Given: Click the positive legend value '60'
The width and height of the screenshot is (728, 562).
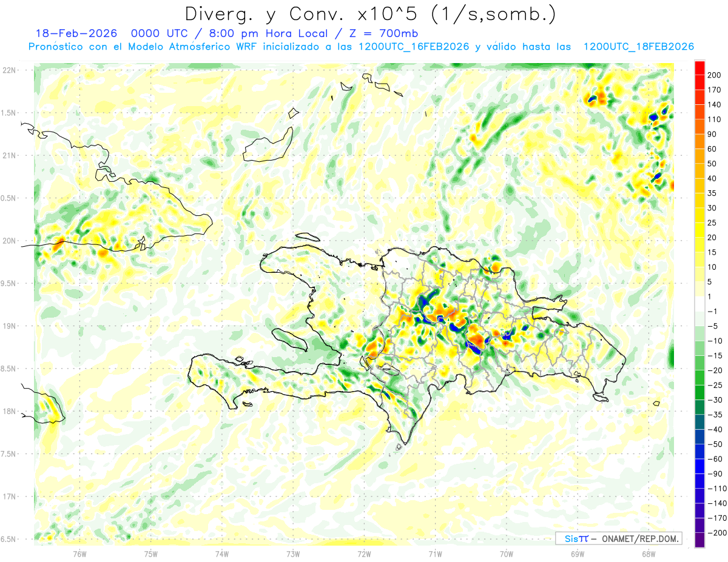Looking at the screenshot, I should point(712,149).
